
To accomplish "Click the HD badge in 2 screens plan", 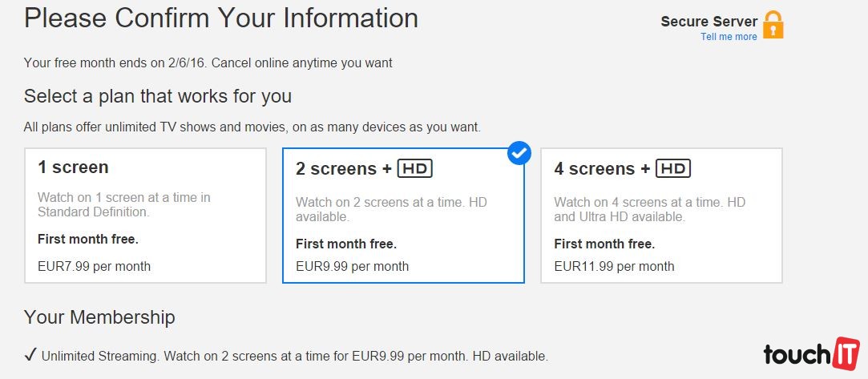I will (x=414, y=169).
